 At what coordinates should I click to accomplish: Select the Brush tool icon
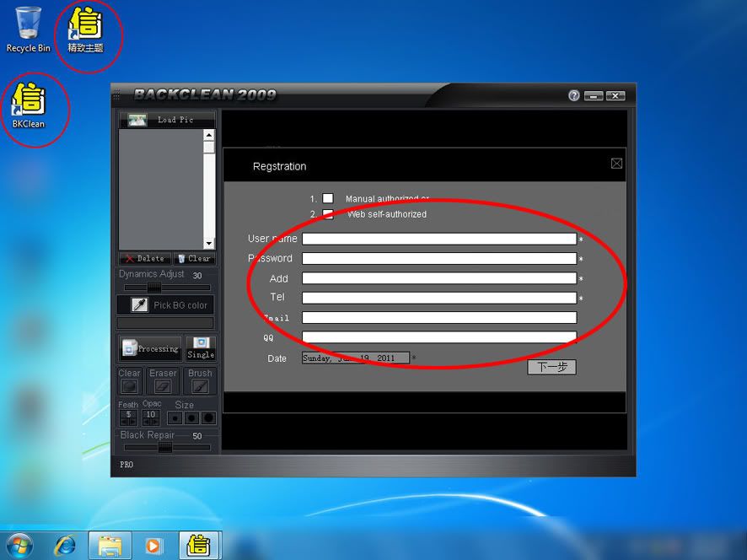coord(200,386)
